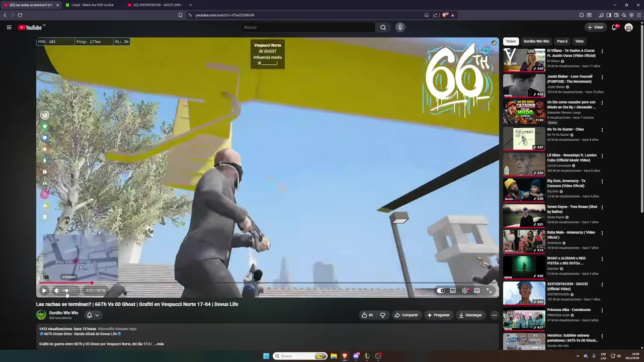Open Windows Start menu
Screen dimensions: 644x362
coord(266,356)
